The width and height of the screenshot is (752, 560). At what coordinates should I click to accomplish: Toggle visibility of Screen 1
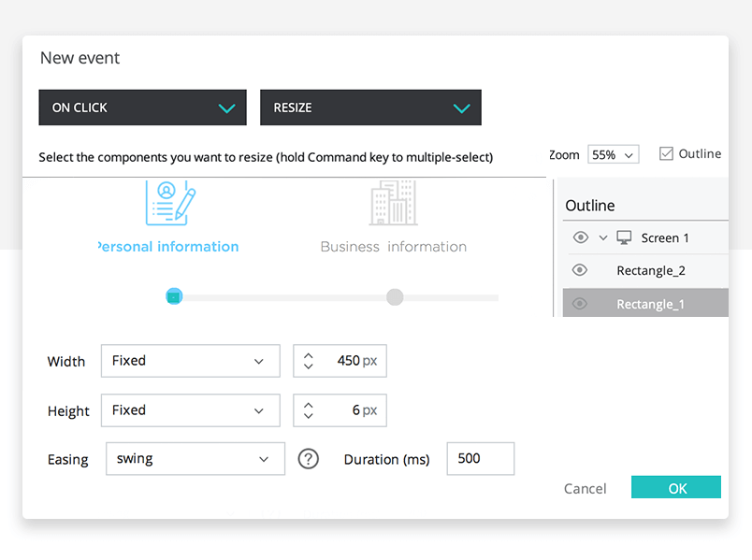click(580, 237)
